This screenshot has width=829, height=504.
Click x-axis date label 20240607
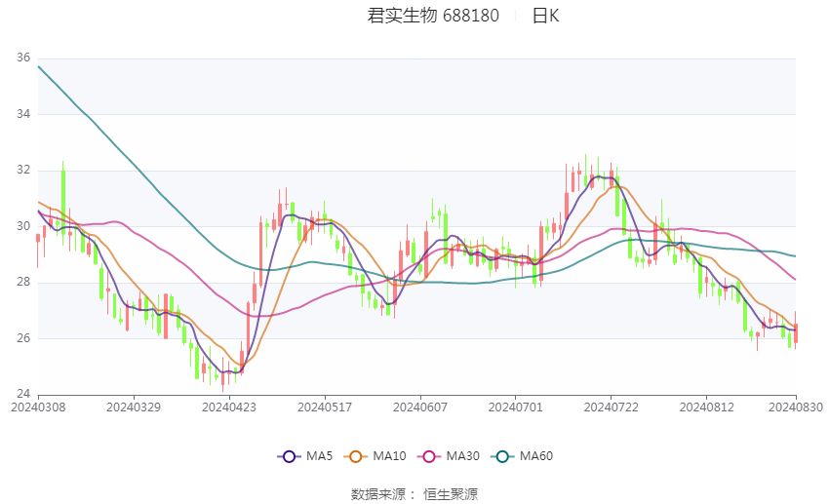coord(420,407)
